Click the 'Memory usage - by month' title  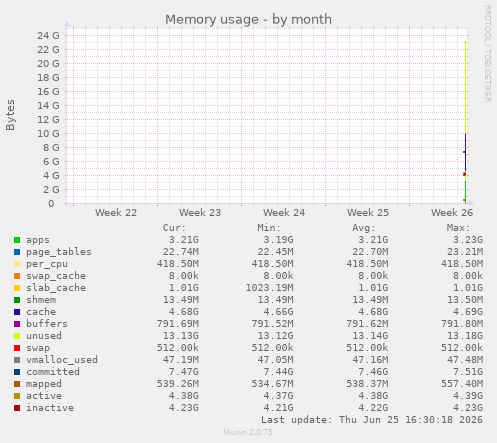click(x=248, y=19)
